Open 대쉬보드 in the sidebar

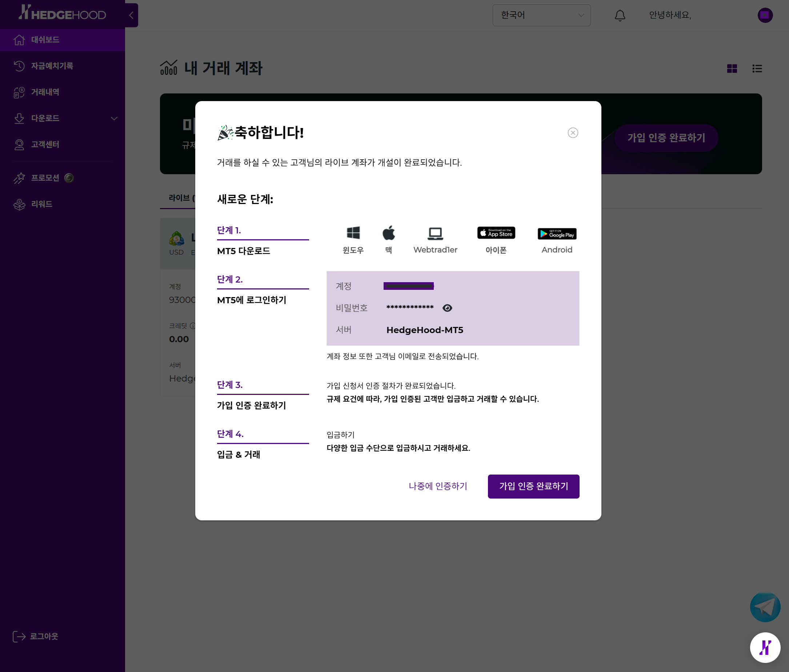63,40
